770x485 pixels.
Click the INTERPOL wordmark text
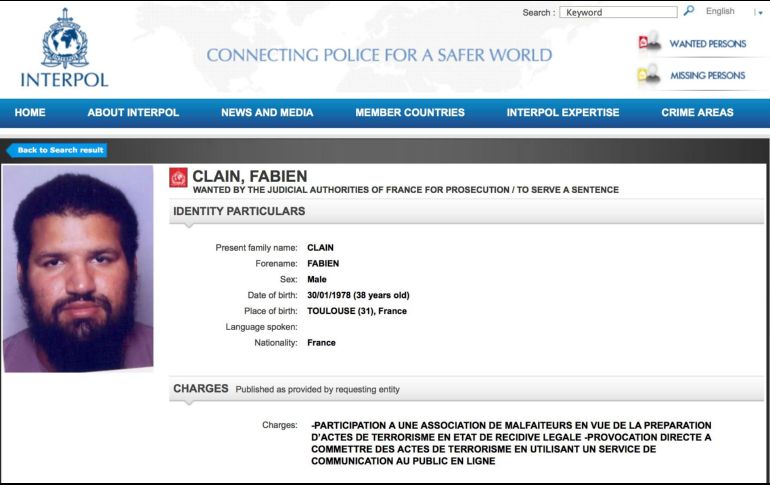pyautogui.click(x=64, y=80)
